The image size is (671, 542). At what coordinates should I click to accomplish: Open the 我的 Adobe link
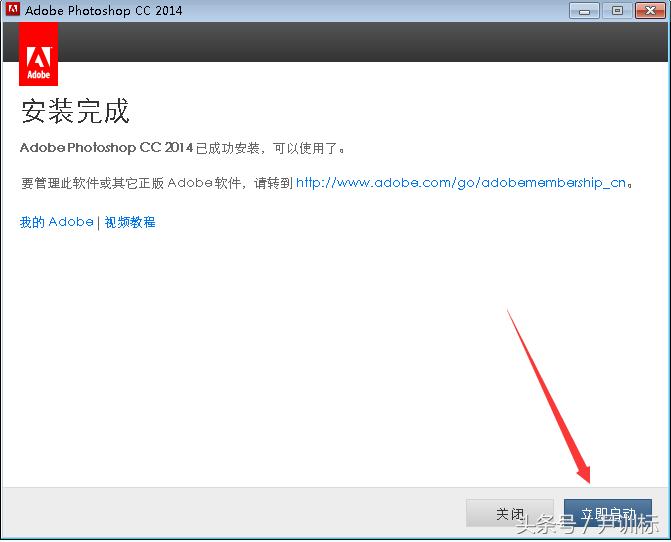click(56, 222)
